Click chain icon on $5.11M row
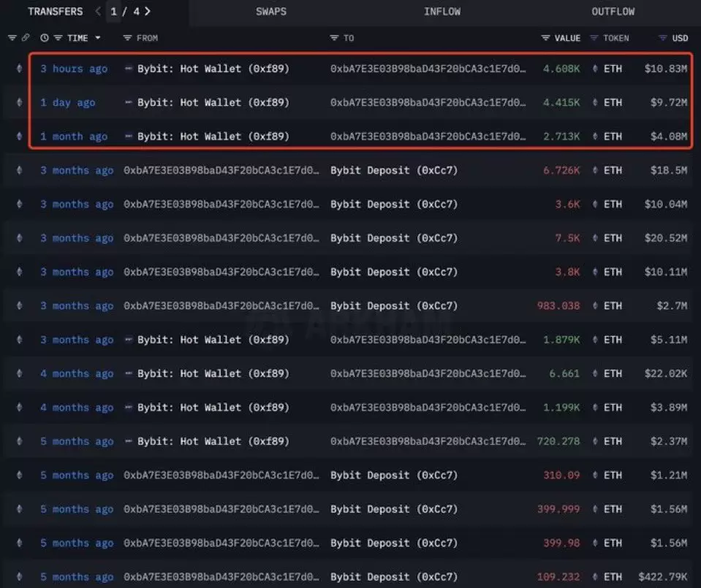 [x=19, y=340]
